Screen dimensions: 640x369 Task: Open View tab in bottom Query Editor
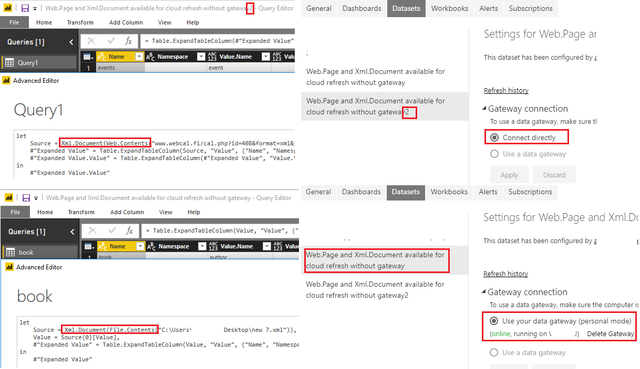[x=165, y=212]
